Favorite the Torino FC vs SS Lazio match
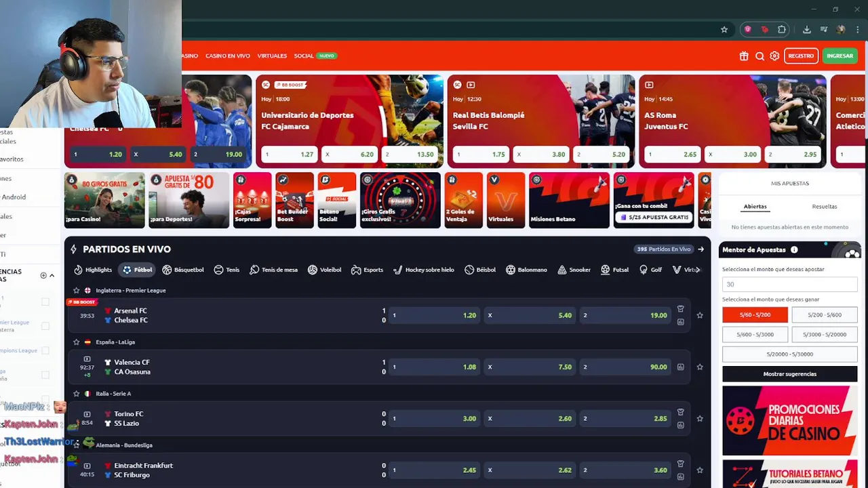 (700, 418)
